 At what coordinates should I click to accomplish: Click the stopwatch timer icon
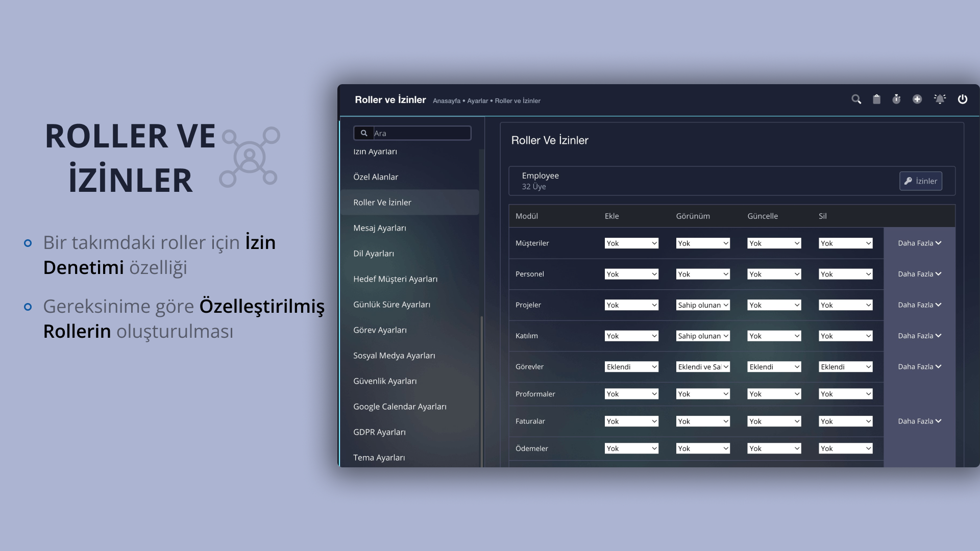tap(896, 99)
